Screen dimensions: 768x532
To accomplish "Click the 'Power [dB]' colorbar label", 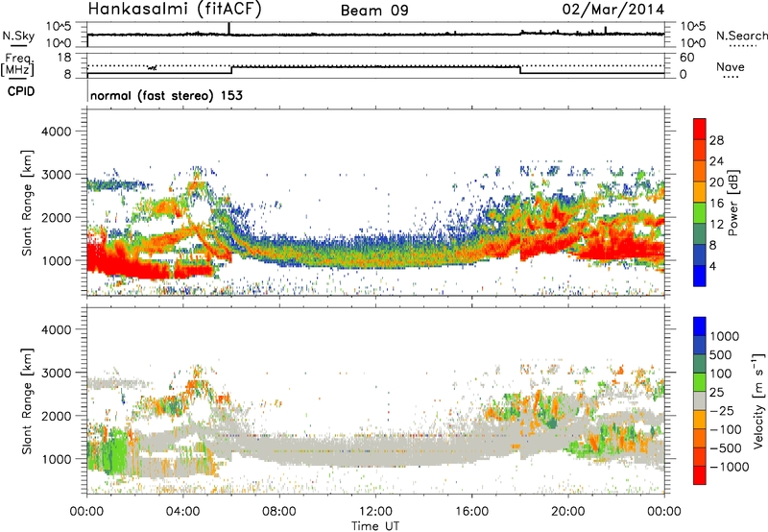I will coord(732,203).
